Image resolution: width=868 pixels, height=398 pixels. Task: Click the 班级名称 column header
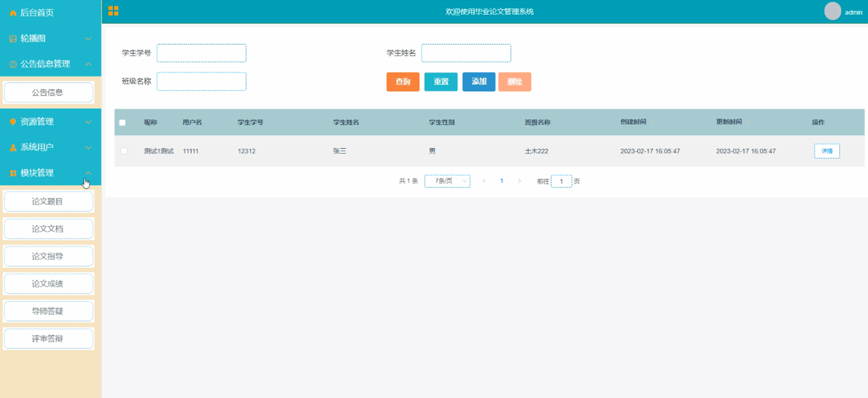[538, 122]
